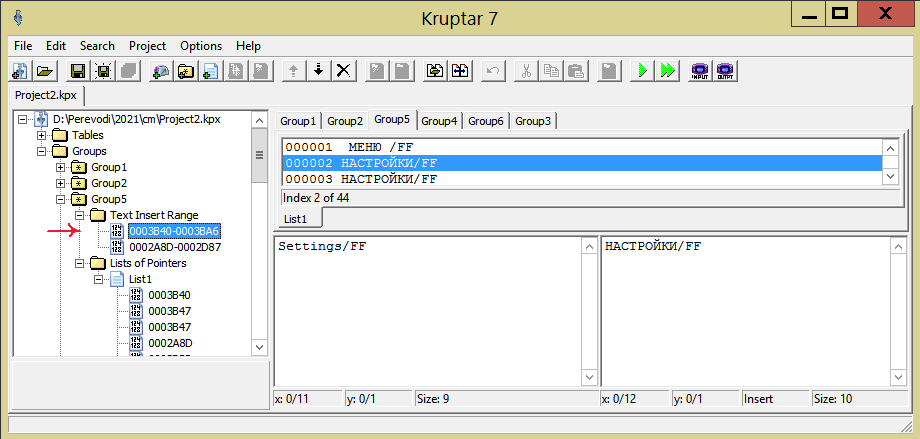Expand the Group1 tree node

pos(60,167)
